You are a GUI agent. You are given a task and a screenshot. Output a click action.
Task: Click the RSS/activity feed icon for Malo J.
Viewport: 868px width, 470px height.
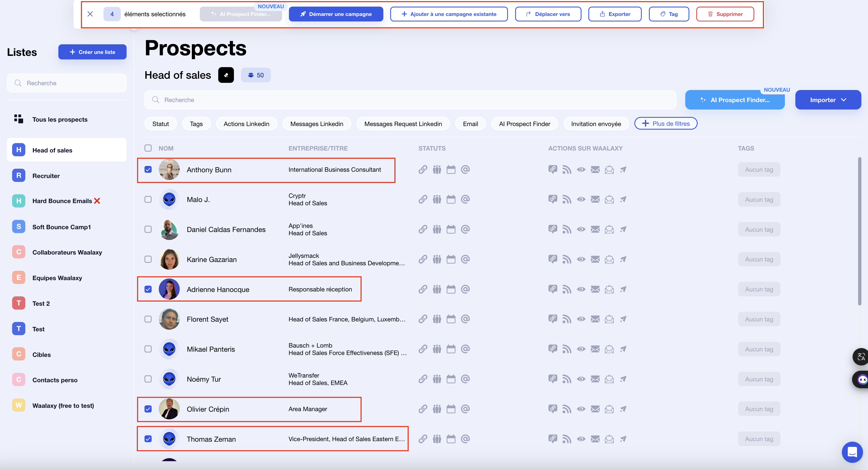(x=567, y=199)
